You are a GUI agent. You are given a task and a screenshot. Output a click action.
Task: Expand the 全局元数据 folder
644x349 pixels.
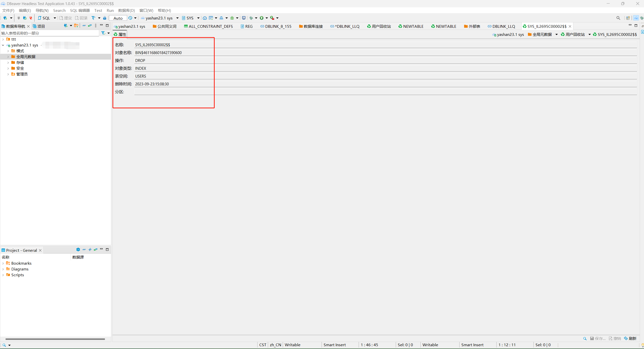[x=8, y=57]
